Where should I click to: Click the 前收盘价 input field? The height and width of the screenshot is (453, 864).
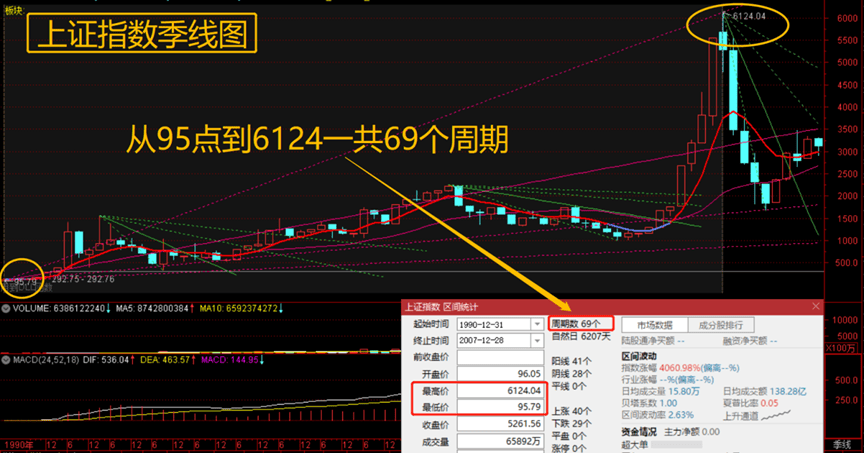point(500,358)
